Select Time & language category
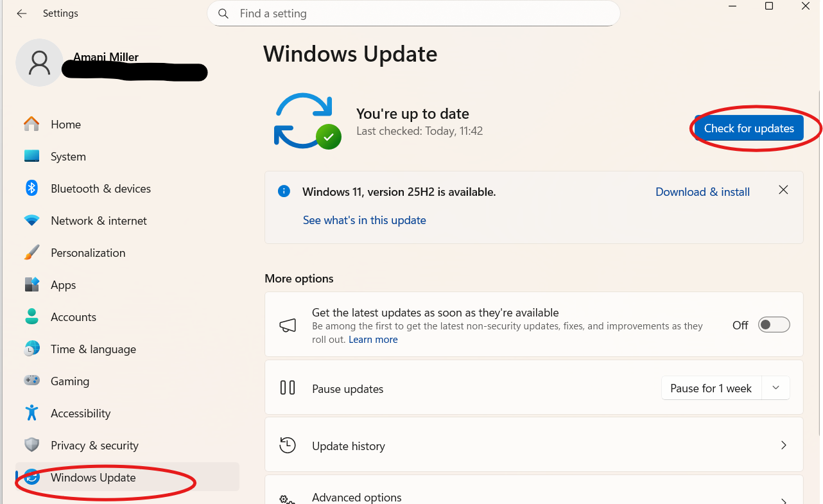This screenshot has height=504, width=823. point(127,349)
